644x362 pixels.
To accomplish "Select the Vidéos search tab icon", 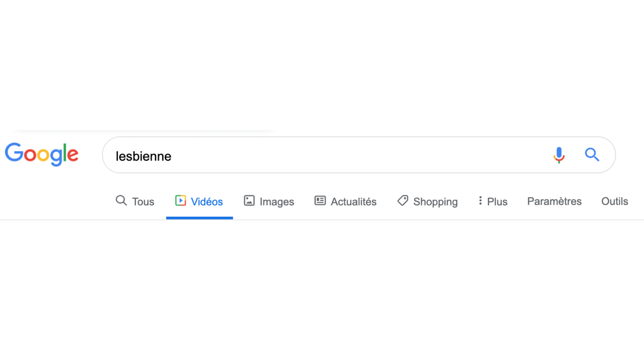I will 180,201.
